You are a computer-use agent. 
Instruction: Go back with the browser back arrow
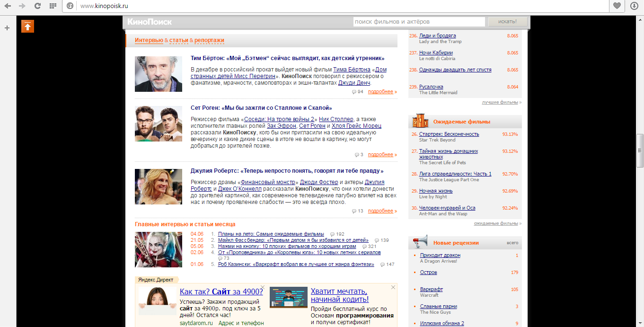pyautogui.click(x=8, y=6)
